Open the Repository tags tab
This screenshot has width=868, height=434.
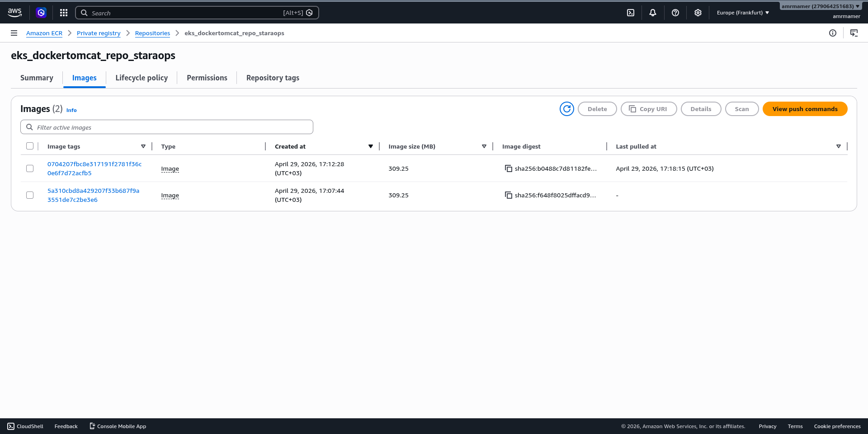point(273,78)
